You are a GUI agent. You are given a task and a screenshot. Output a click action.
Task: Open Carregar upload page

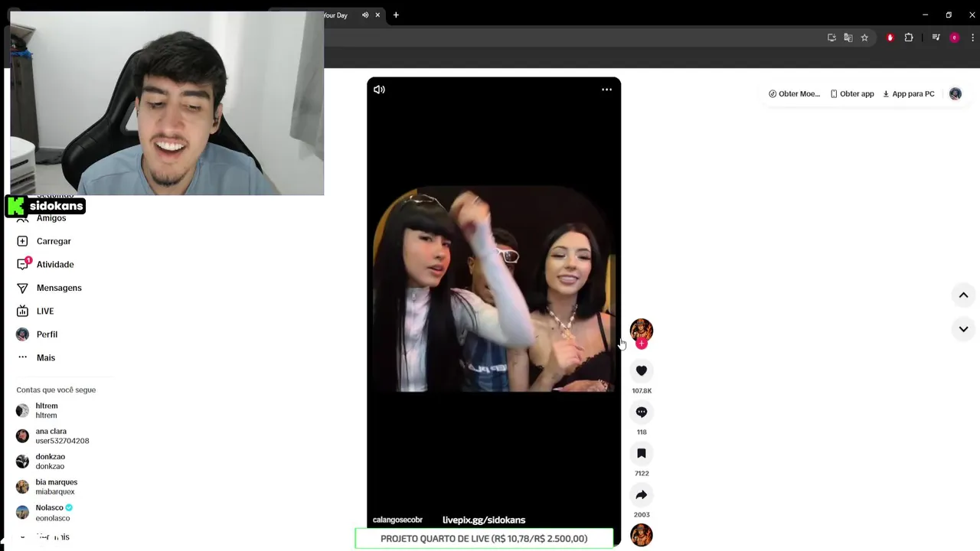tap(54, 241)
